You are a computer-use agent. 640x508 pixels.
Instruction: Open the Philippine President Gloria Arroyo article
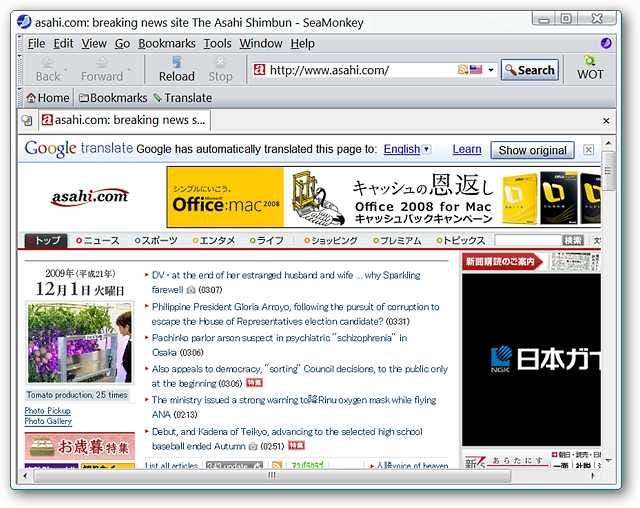(x=295, y=314)
